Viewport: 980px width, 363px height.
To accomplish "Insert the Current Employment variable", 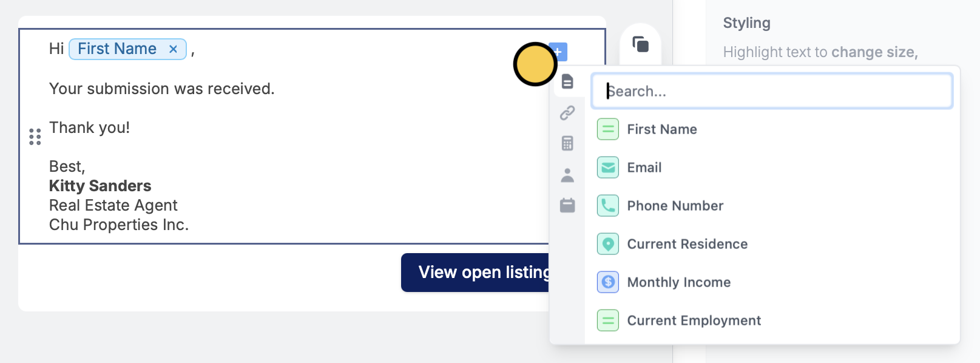I will [772, 321].
